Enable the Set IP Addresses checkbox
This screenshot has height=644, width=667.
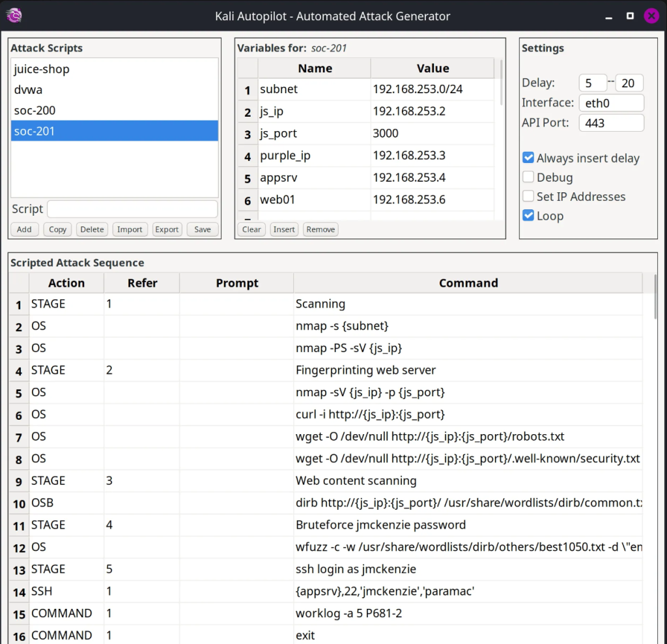(528, 196)
